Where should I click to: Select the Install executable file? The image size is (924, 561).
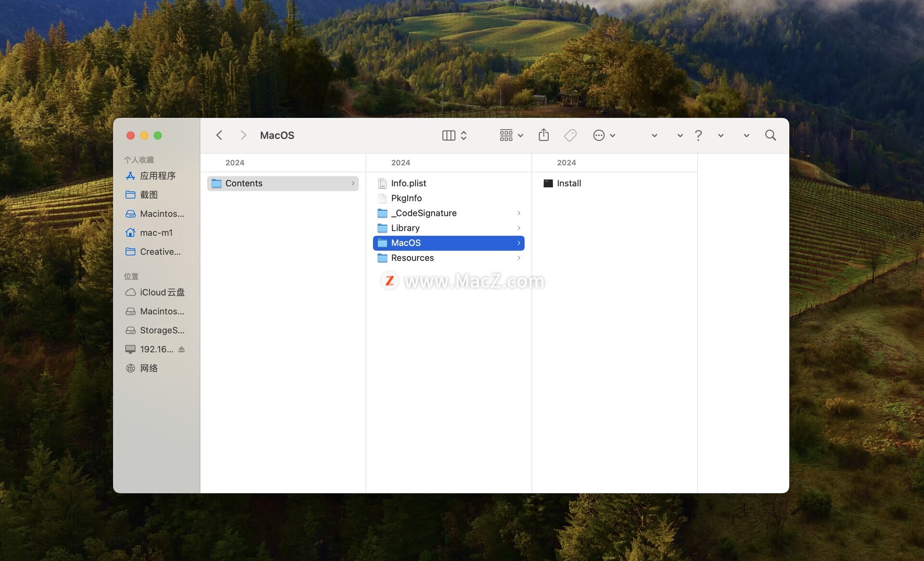tap(568, 183)
